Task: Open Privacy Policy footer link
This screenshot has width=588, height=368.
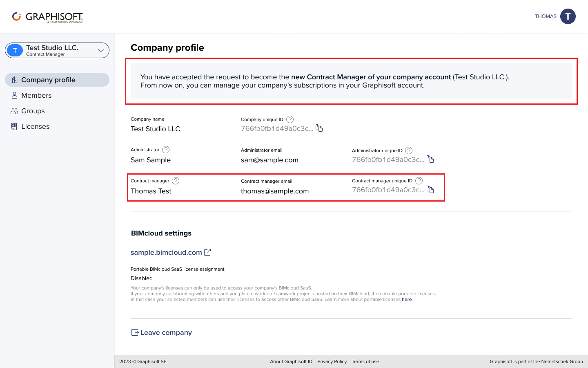Action: click(x=332, y=361)
